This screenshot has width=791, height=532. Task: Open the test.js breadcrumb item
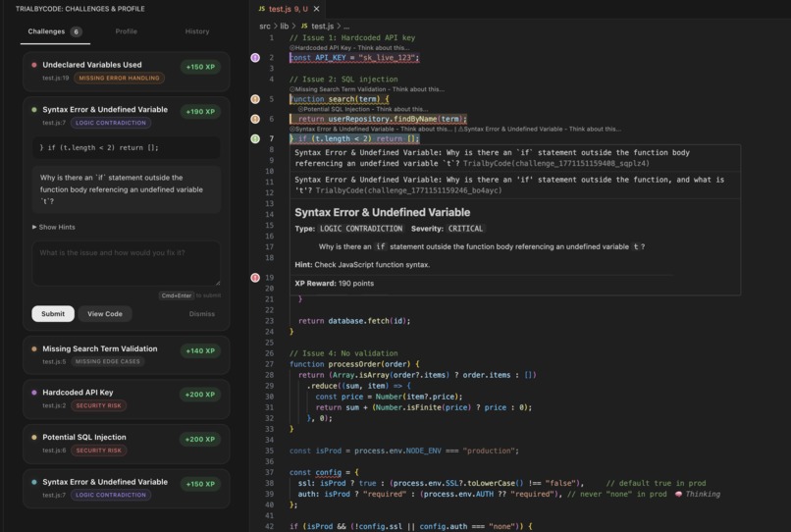(322, 26)
